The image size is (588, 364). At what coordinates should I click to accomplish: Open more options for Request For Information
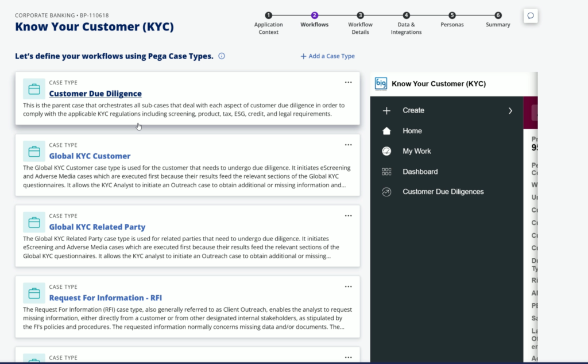(x=349, y=286)
